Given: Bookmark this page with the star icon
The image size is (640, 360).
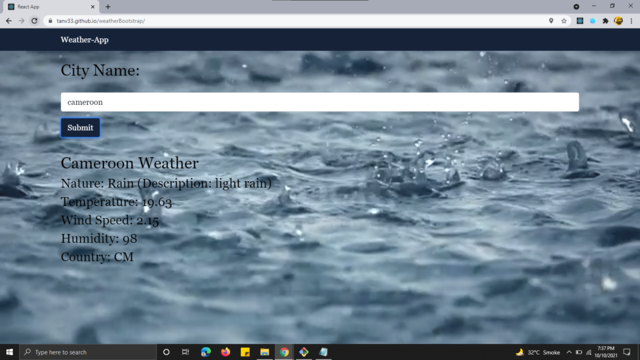Looking at the screenshot, I should click(564, 21).
